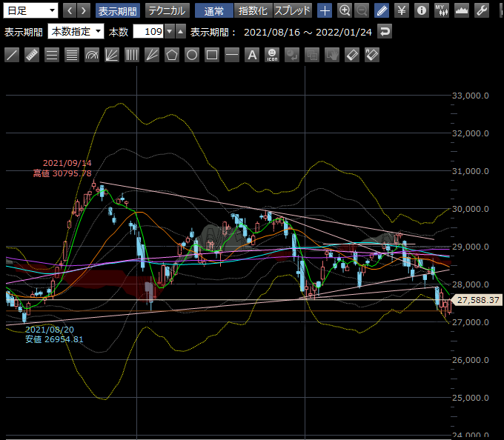Open the テクニカル indicators settings
The height and width of the screenshot is (440, 504).
[x=166, y=10]
